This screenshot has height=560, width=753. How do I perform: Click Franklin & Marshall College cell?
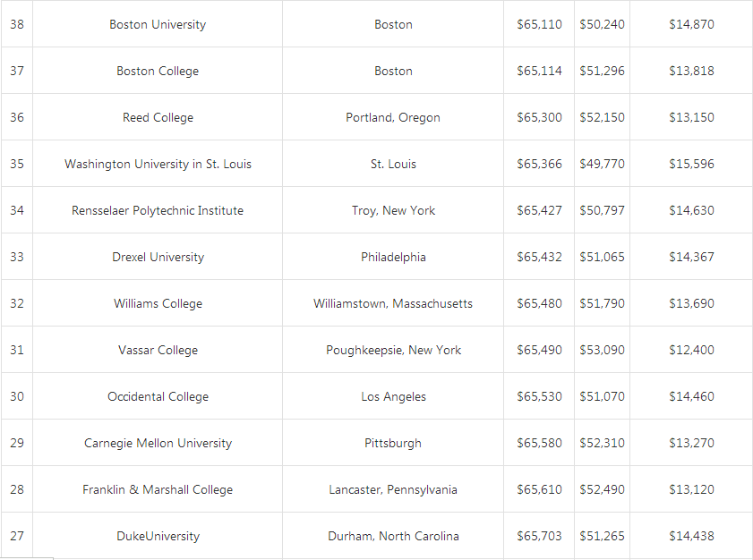coord(158,489)
